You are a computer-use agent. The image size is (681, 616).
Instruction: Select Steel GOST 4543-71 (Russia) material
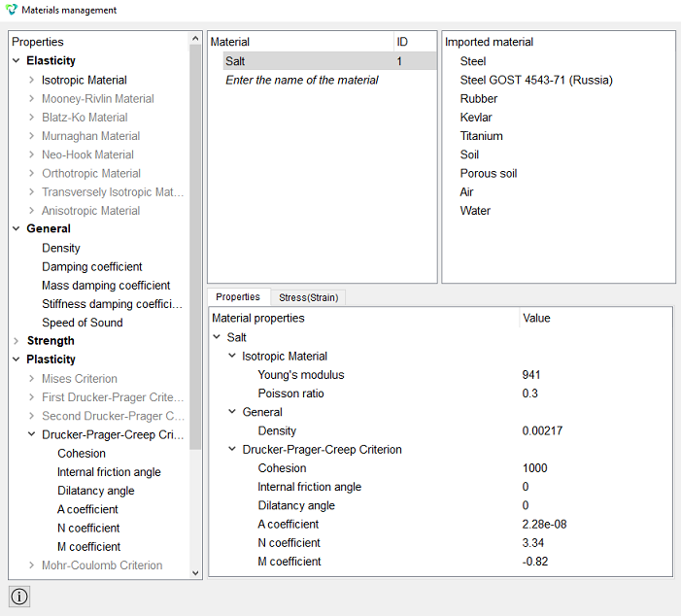point(536,80)
